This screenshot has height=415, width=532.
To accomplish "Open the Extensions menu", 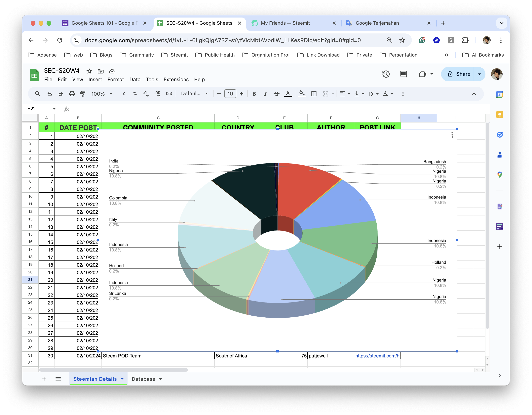I will tap(176, 79).
